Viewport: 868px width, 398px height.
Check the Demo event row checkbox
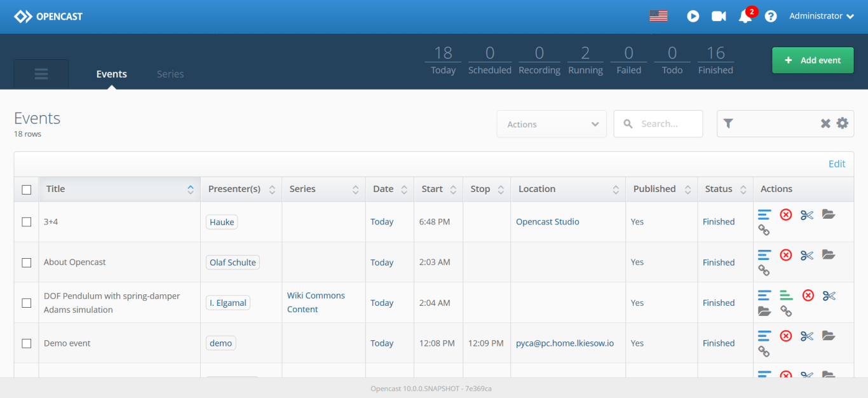coord(27,343)
